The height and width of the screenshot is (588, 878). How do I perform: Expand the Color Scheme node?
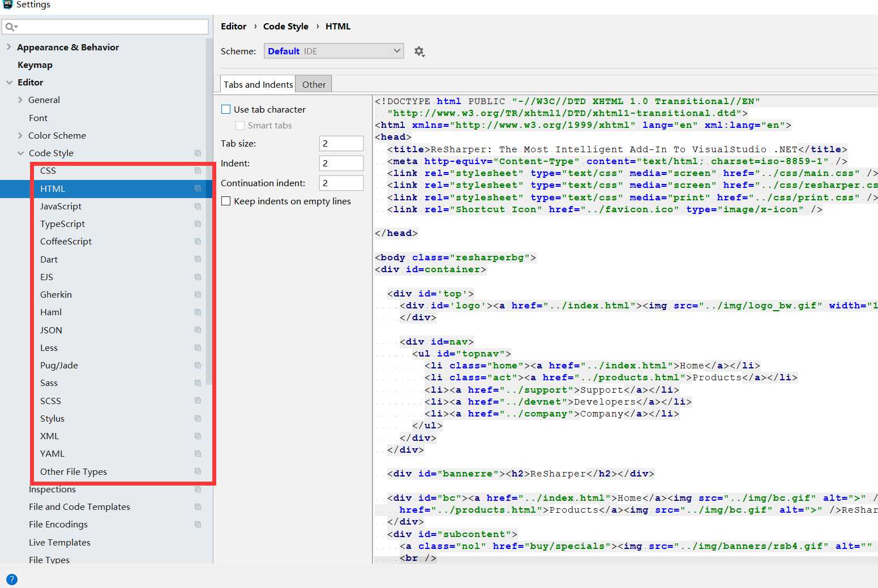click(20, 135)
